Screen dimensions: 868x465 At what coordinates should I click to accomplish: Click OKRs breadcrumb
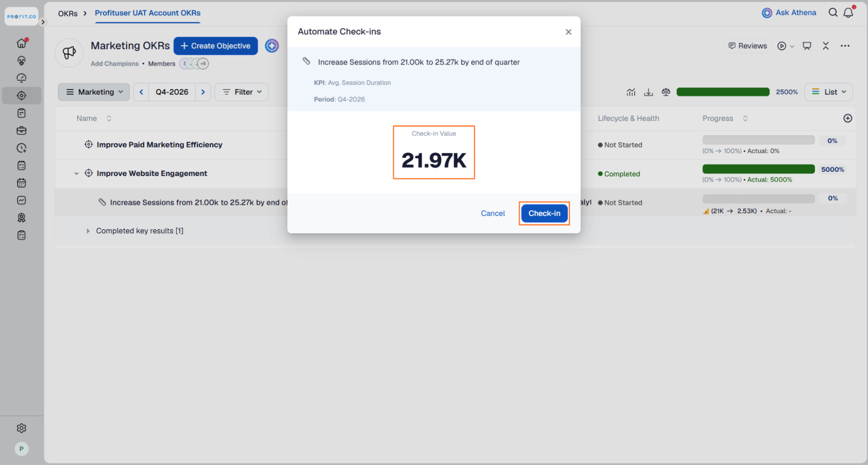coord(68,13)
